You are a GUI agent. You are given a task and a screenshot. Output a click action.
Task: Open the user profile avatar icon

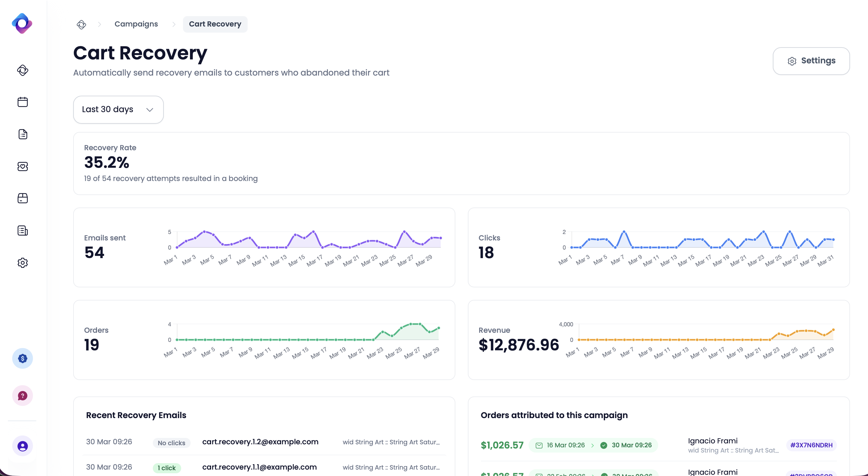pos(23,446)
